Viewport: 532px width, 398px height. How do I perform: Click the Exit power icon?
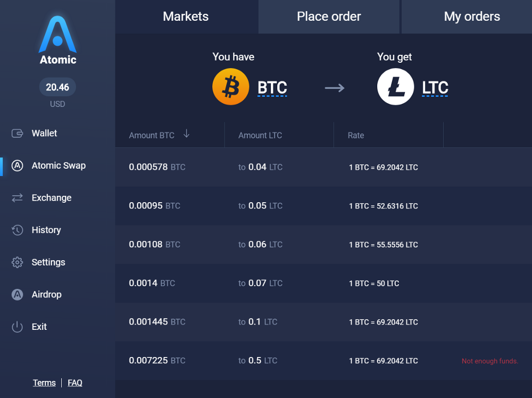18,327
